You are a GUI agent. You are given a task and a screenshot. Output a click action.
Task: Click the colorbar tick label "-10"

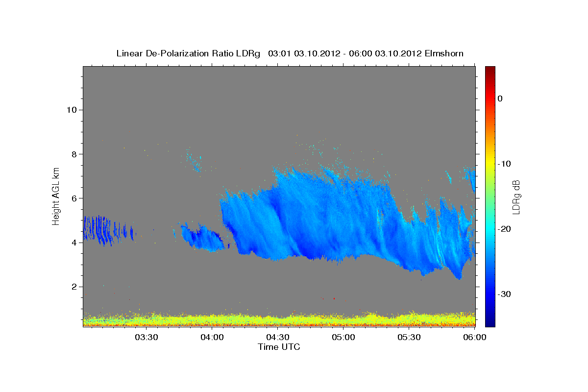pyautogui.click(x=505, y=164)
